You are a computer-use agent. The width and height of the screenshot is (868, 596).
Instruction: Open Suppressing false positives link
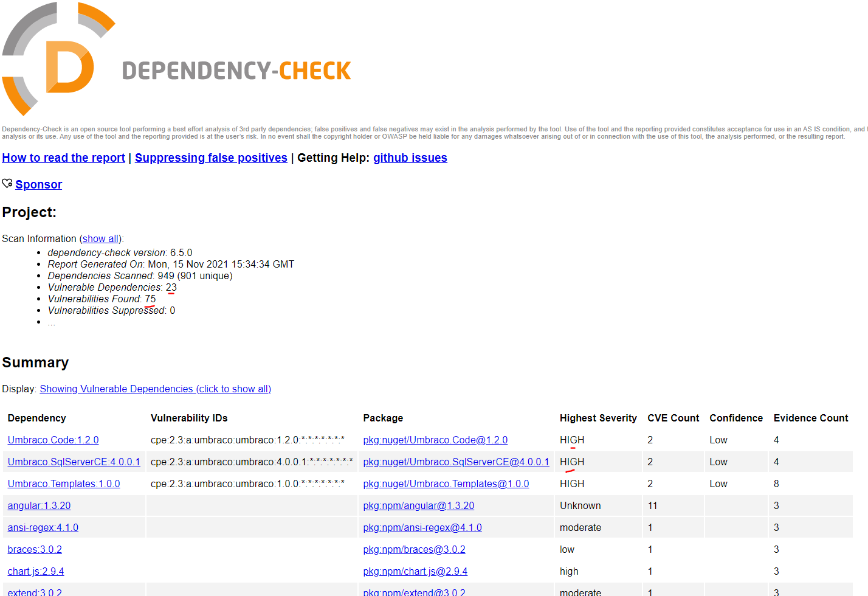click(x=211, y=158)
